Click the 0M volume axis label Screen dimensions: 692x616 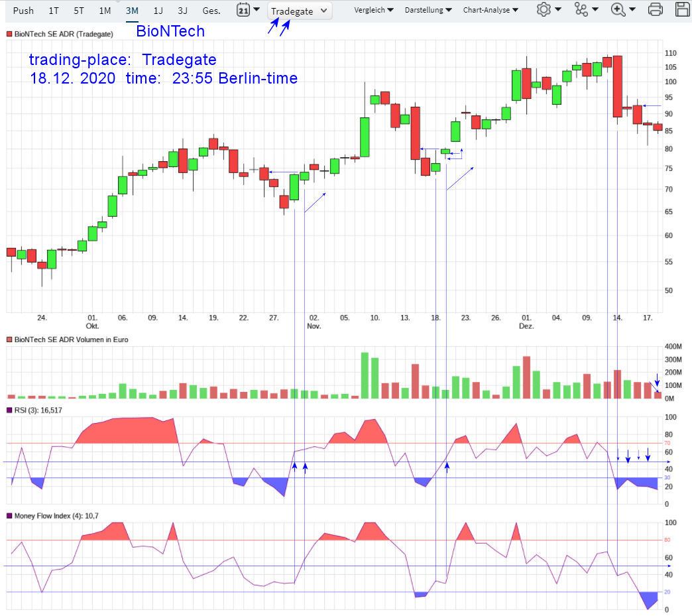(669, 399)
